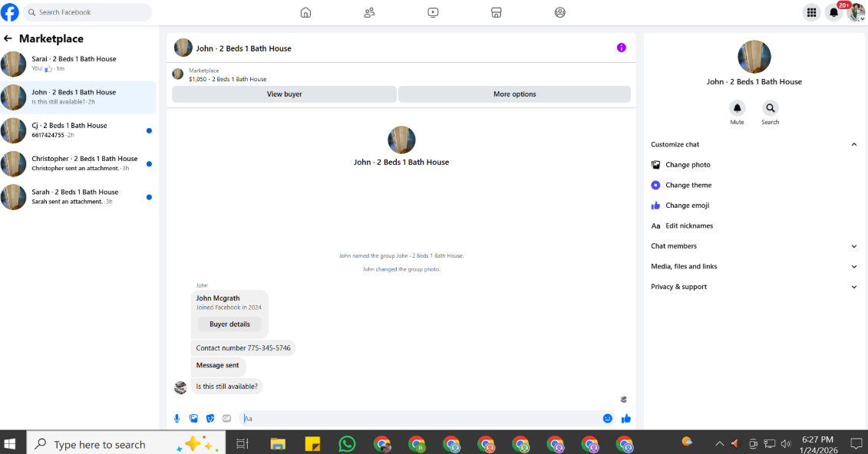Click unread blue dot on Sarah chat
Screen dimensions: 868x454
[x=149, y=197]
